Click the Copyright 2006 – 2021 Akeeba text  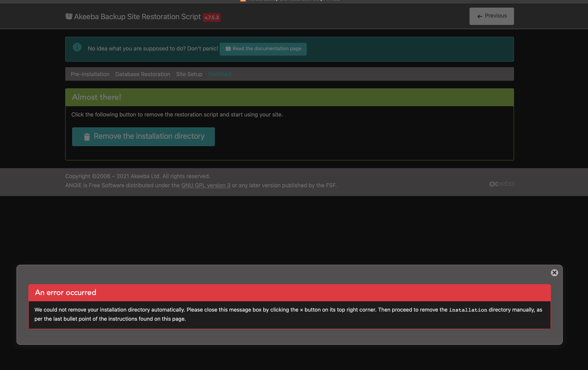138,176
